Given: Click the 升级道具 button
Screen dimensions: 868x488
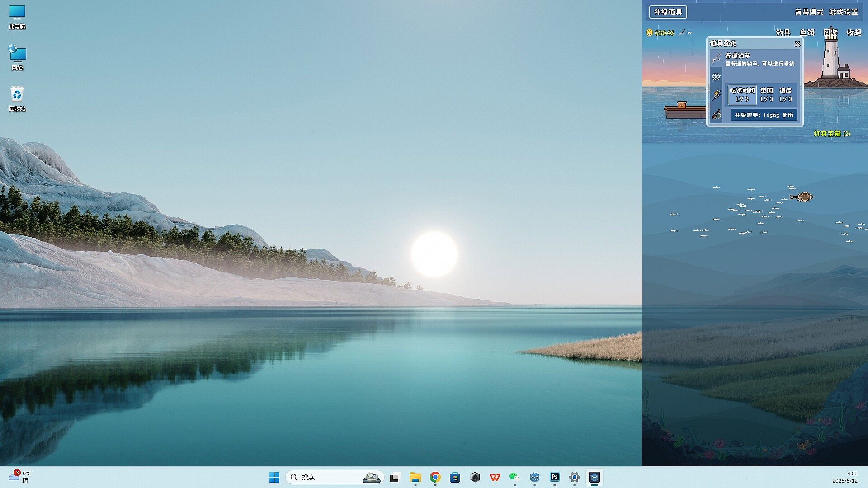Looking at the screenshot, I should pyautogui.click(x=668, y=12).
